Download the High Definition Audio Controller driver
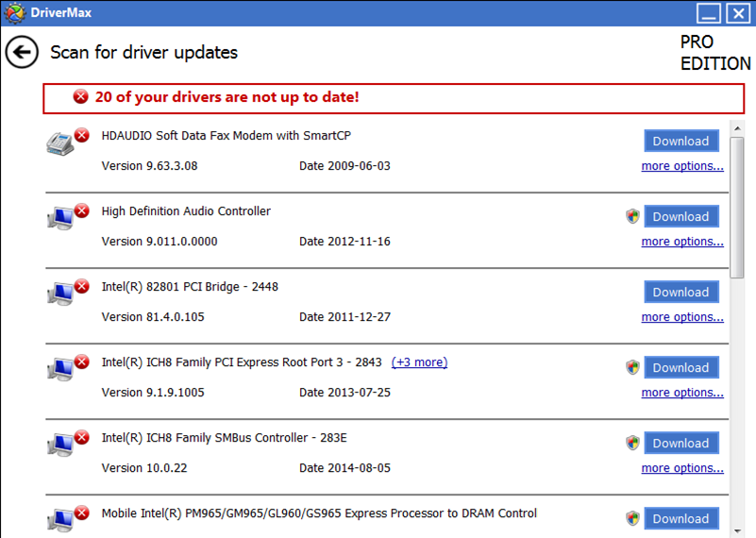Image resolution: width=756 pixels, height=538 pixels. coord(681,216)
